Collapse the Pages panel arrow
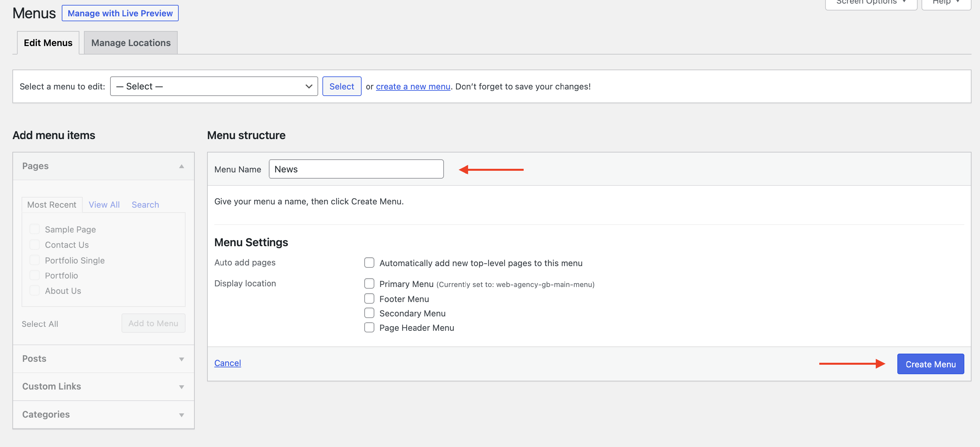 coord(182,166)
